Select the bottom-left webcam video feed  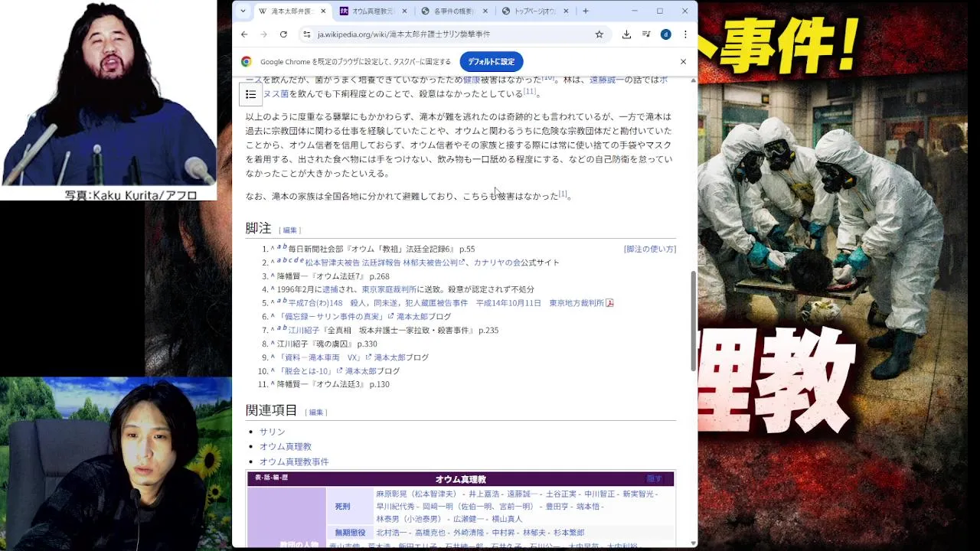pyautogui.click(x=116, y=464)
